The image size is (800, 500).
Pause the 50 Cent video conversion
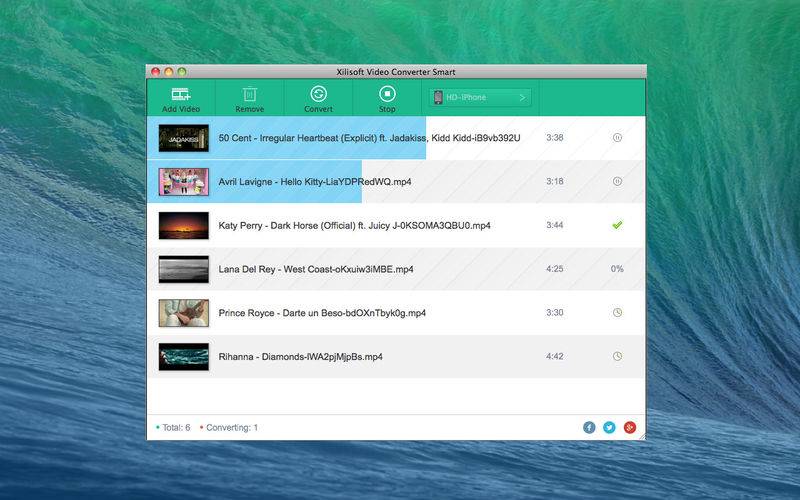click(617, 137)
